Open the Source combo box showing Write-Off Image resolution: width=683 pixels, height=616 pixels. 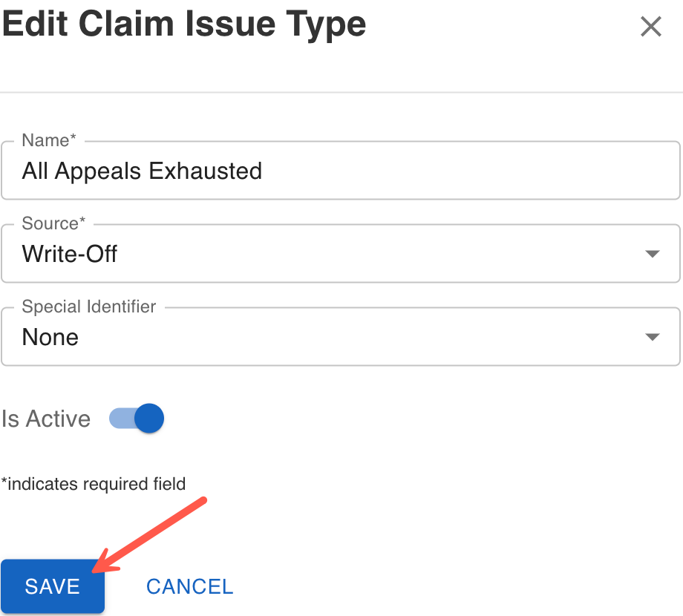click(327, 255)
